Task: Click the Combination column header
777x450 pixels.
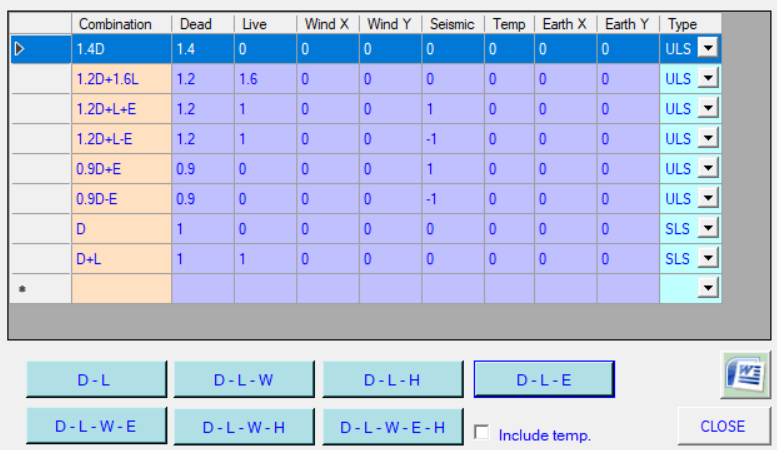Action: coord(121,24)
